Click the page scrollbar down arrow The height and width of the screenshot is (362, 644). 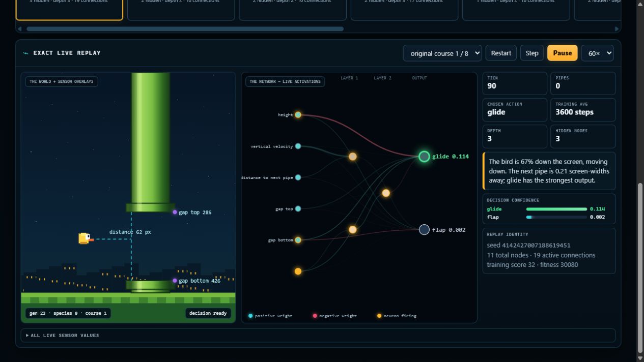(640, 358)
